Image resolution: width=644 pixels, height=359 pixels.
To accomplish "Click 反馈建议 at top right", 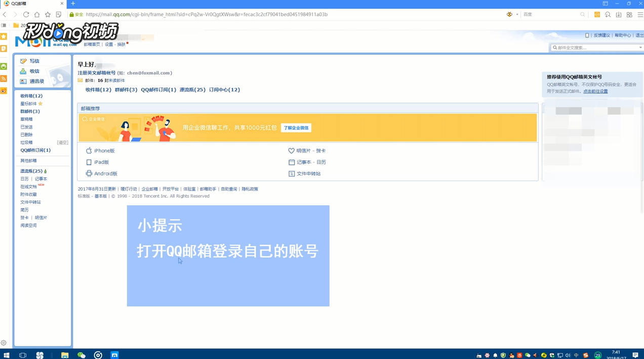I will [601, 35].
